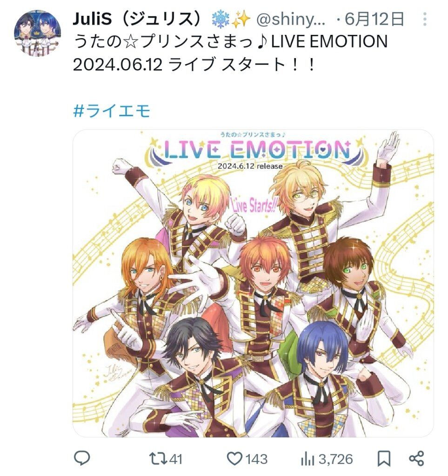This screenshot has width=448, height=476.
Task: Click the retweet count 41
Action: [175, 459]
